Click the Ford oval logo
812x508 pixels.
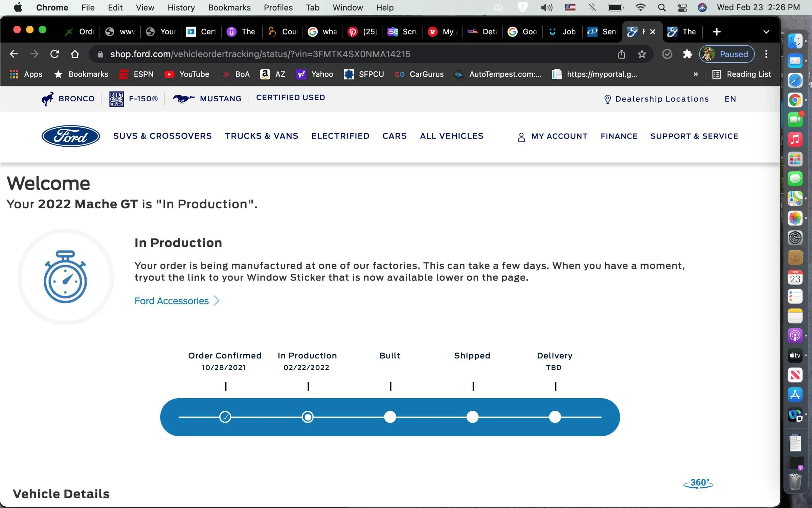(x=71, y=136)
